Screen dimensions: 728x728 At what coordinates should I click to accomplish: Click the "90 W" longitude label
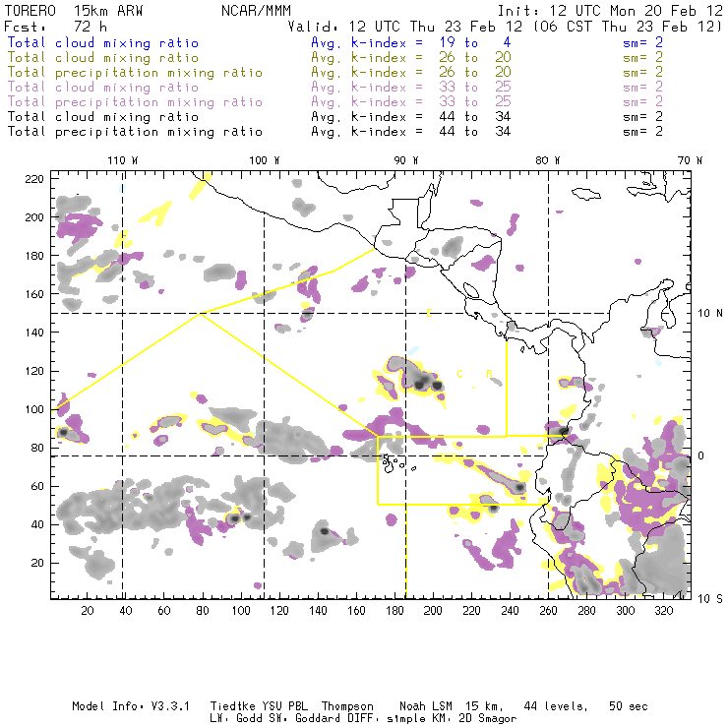[405, 160]
